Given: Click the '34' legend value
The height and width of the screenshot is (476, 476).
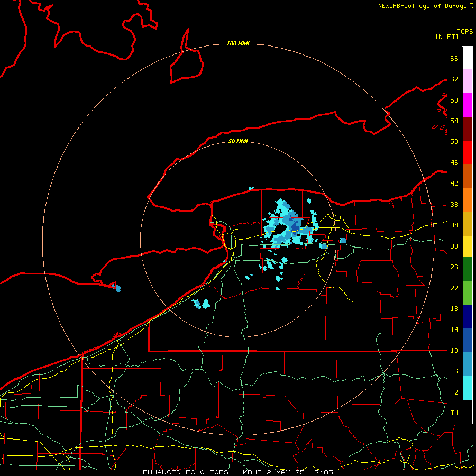Looking at the screenshot, I should (454, 225).
